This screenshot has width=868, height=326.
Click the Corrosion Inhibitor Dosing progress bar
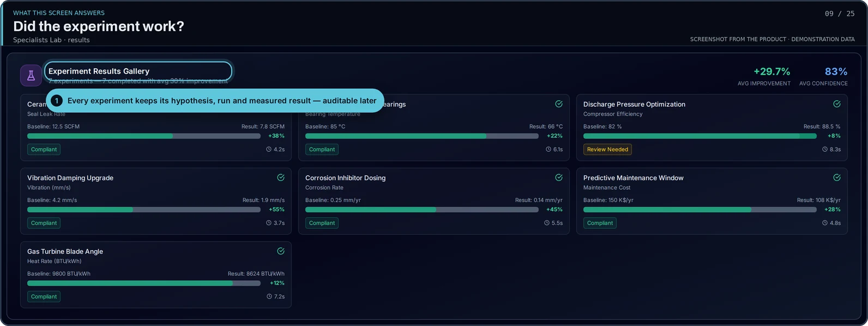(x=422, y=210)
